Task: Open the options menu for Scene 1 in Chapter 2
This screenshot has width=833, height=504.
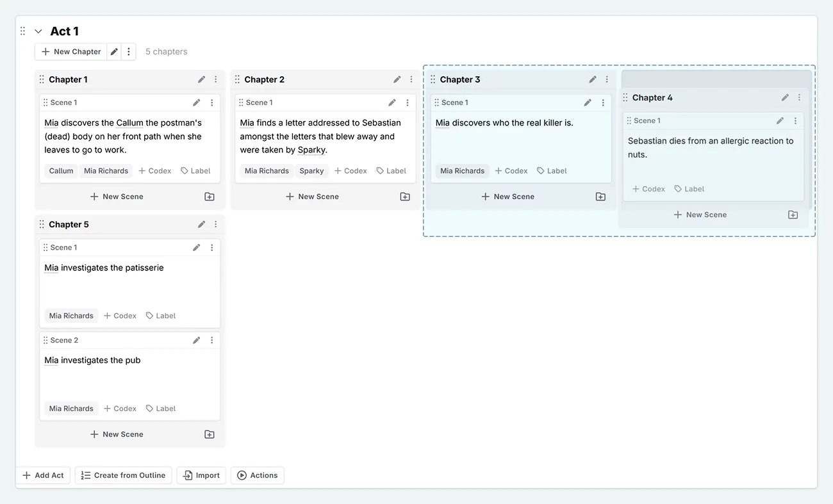Action: [407, 102]
